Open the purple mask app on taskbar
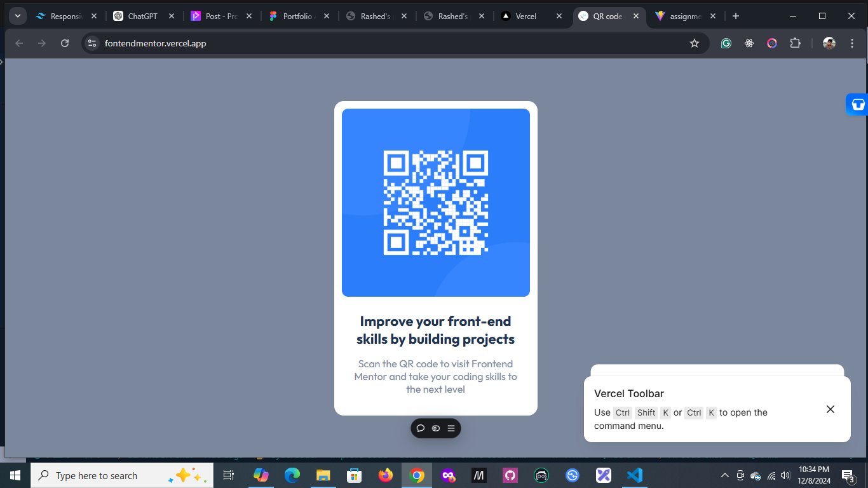The image size is (868, 488). (448, 475)
